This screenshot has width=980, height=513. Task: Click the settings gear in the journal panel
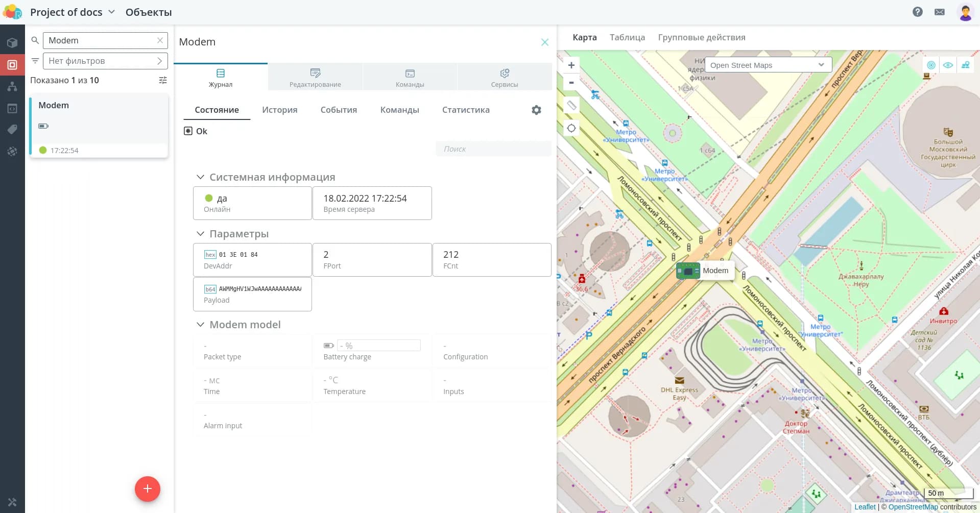(x=536, y=110)
